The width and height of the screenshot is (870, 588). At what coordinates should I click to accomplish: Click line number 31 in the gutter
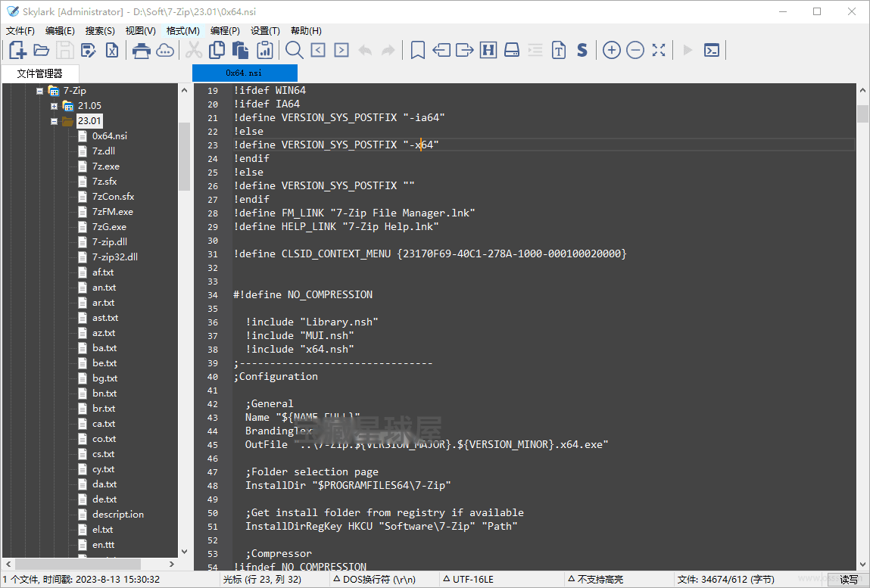click(x=213, y=254)
